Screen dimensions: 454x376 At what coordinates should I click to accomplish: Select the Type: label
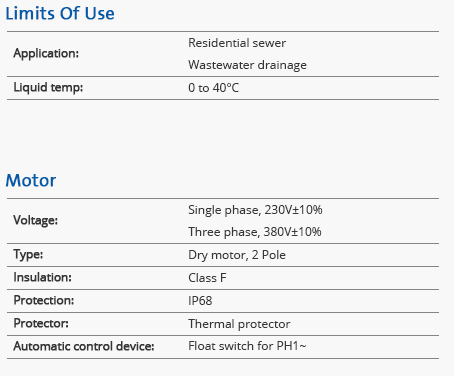click(28, 255)
